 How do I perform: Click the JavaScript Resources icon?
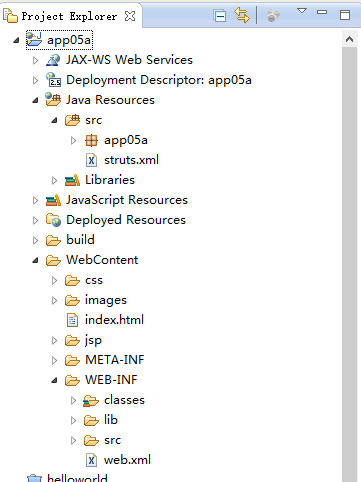(x=53, y=200)
